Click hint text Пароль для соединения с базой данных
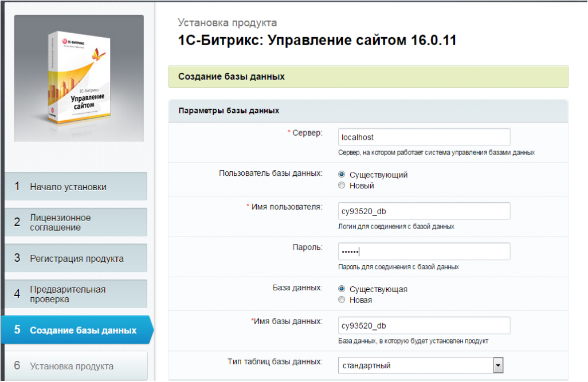This screenshot has height=382, width=588. pos(398,267)
